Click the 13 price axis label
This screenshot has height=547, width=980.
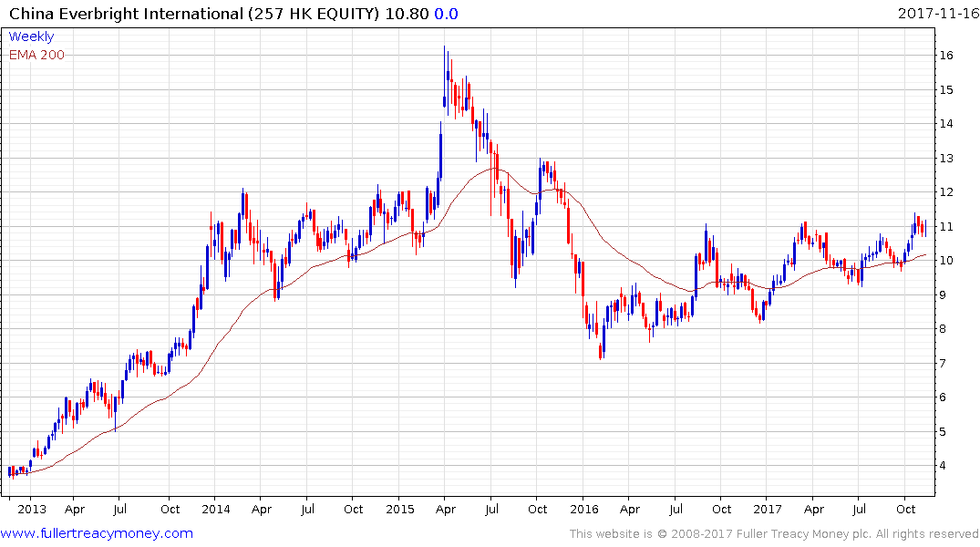click(945, 158)
